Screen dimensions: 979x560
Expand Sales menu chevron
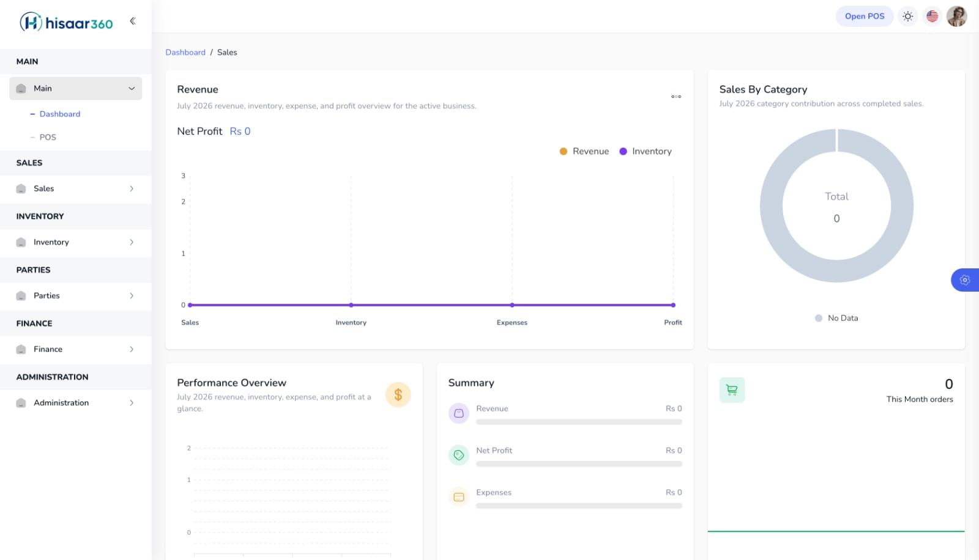[x=132, y=189]
